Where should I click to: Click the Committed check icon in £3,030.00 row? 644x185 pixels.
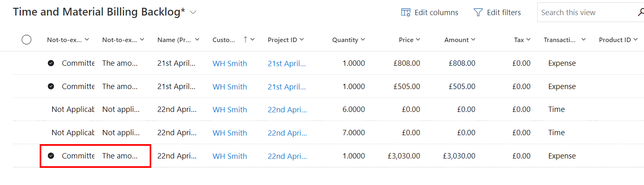[51, 156]
